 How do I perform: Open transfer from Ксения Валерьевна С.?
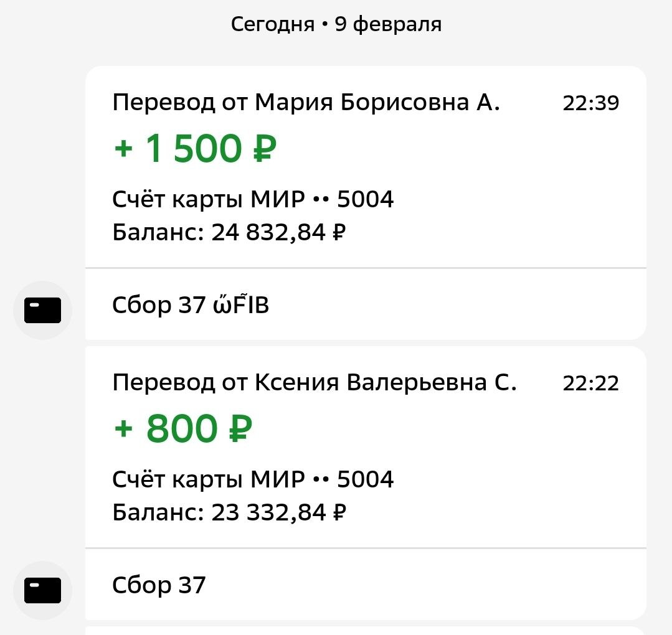315,383
